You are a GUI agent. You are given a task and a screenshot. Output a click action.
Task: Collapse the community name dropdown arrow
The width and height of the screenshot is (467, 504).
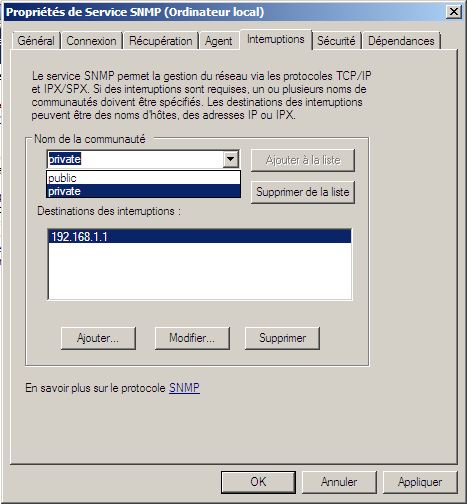pyautogui.click(x=231, y=159)
